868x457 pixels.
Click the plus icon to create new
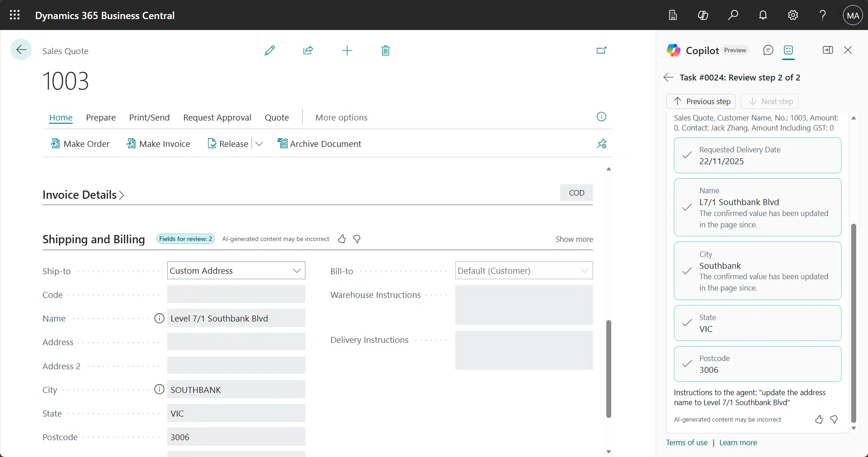[x=347, y=50]
